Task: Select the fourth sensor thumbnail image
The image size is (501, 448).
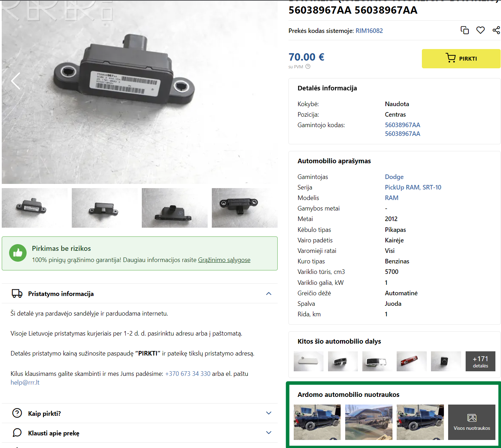Action: (245, 208)
